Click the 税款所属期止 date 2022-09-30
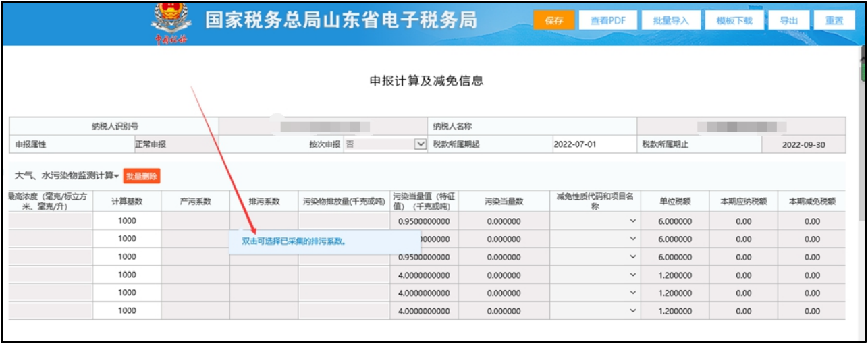The image size is (868, 344). tap(803, 144)
